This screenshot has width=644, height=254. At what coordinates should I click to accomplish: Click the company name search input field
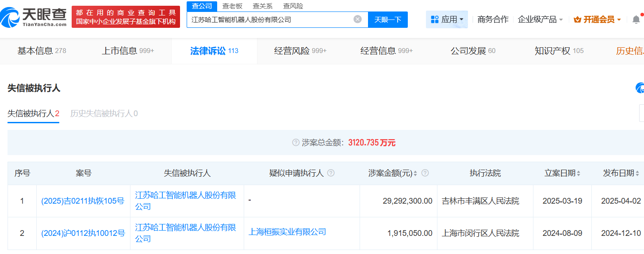click(270, 19)
